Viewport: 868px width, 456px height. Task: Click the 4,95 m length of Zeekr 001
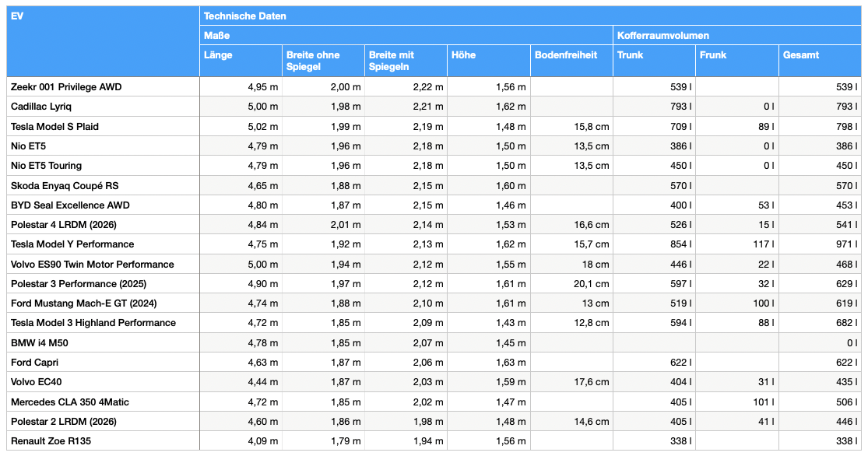(x=263, y=87)
